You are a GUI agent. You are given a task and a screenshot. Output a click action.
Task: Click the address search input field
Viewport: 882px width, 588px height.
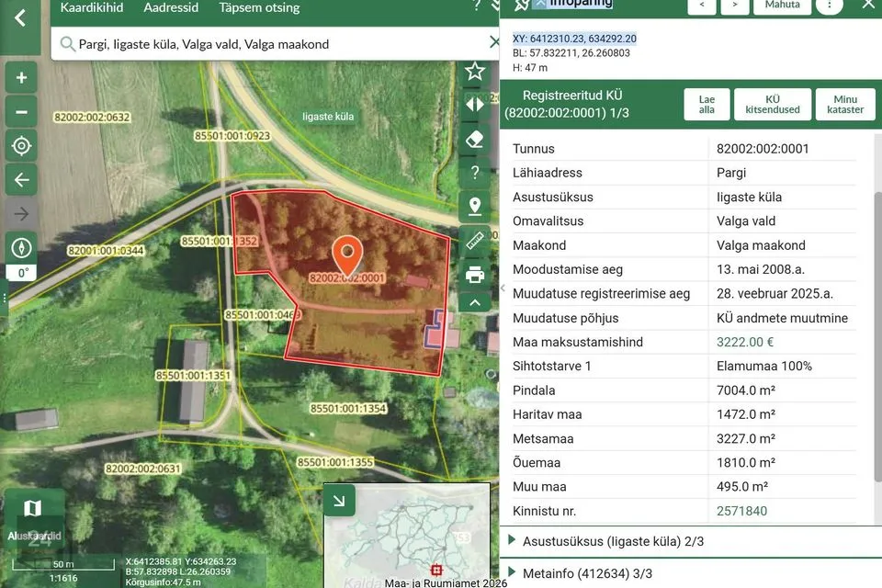pyautogui.click(x=276, y=44)
